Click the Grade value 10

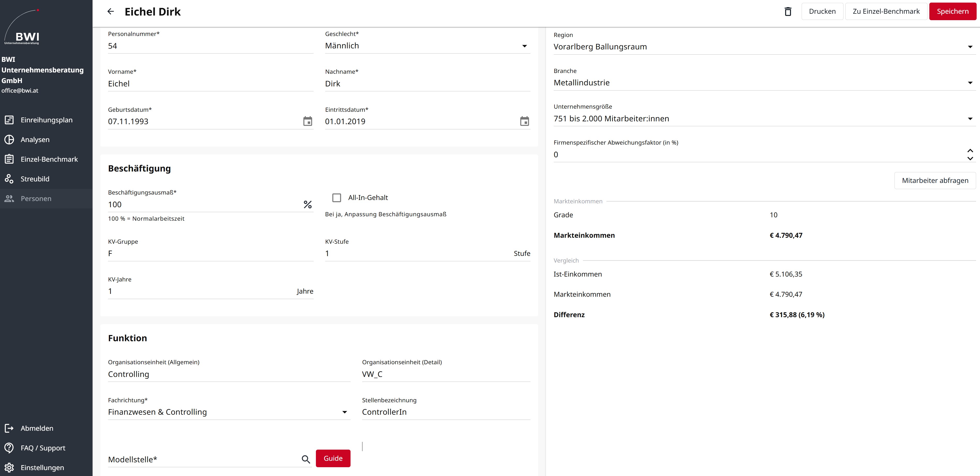773,215
